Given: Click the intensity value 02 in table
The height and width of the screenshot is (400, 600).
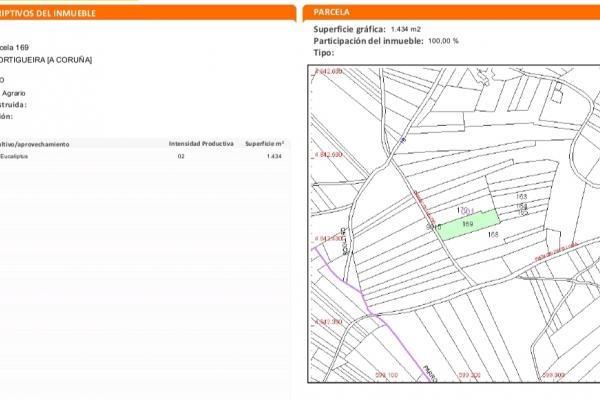Looking at the screenshot, I should click(181, 157).
